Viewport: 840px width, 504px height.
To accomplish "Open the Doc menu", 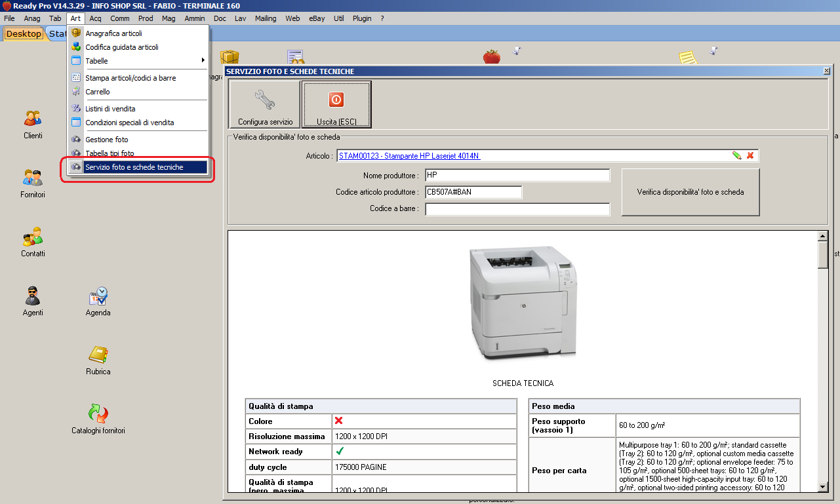I will point(220,18).
